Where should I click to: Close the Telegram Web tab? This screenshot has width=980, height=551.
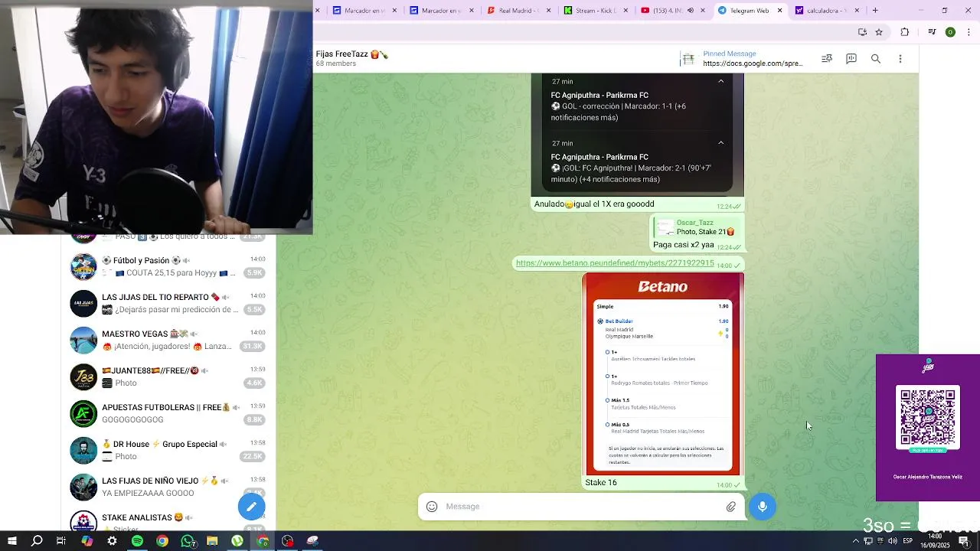780,11
